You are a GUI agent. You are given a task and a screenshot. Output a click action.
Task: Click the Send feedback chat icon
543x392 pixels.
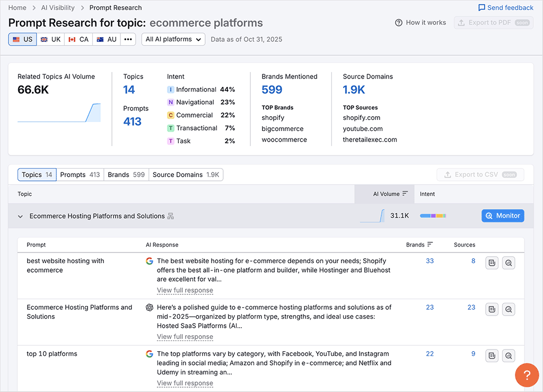click(481, 7)
